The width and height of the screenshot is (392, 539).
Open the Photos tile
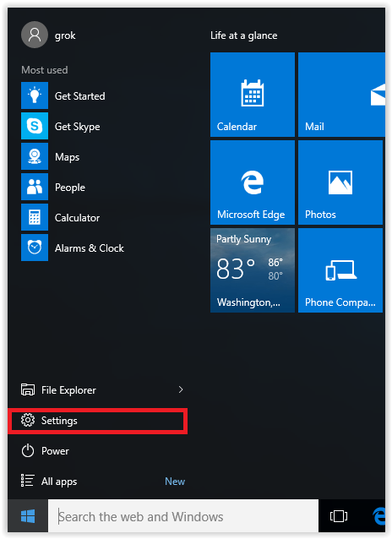click(x=340, y=182)
